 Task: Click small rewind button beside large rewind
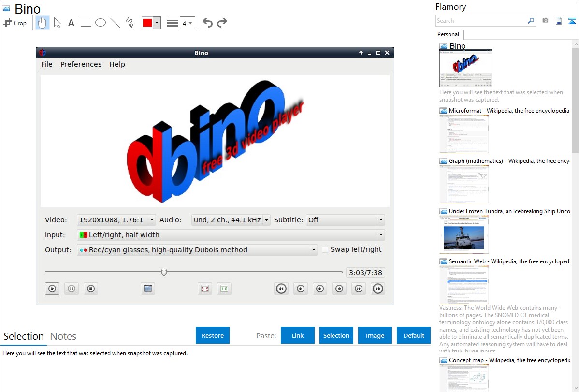tap(301, 289)
